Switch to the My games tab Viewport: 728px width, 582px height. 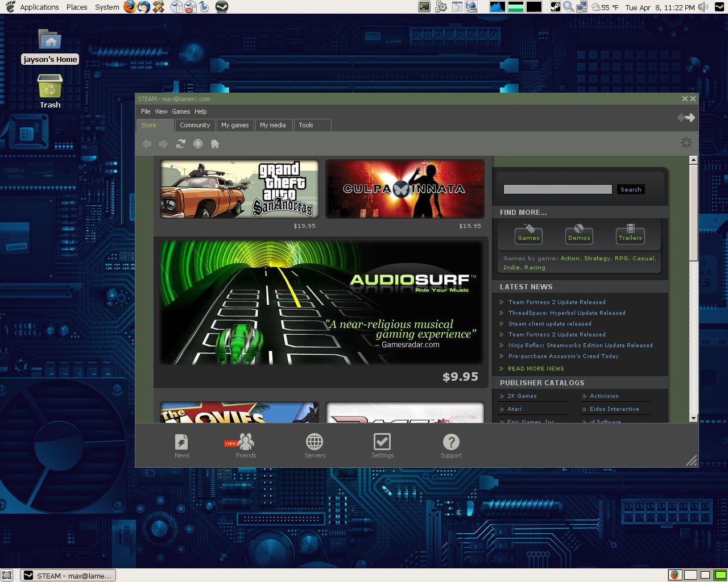click(235, 125)
